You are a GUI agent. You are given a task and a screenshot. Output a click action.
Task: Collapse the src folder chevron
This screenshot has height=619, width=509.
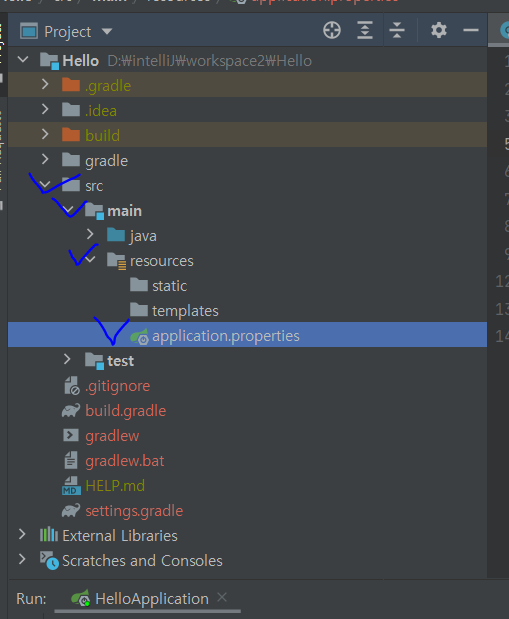coord(45,184)
